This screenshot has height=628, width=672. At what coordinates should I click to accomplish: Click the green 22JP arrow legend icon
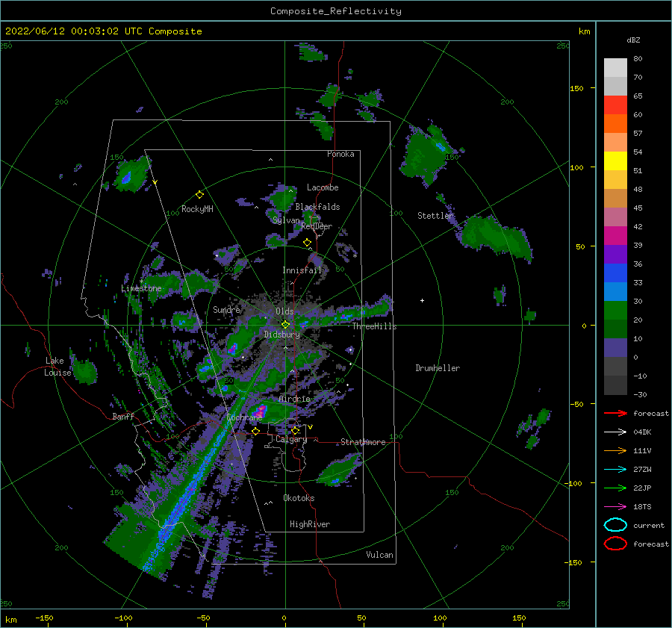(615, 488)
